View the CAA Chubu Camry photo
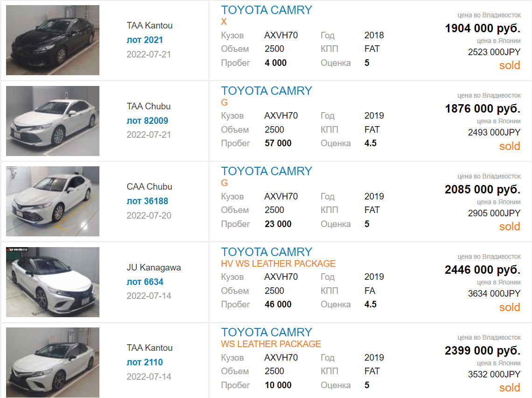 (x=53, y=201)
